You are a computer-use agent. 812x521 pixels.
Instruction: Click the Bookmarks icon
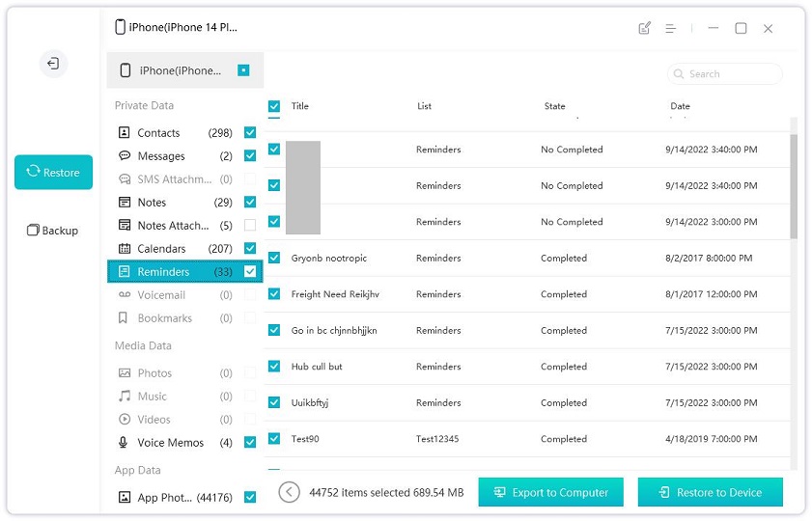click(x=124, y=317)
